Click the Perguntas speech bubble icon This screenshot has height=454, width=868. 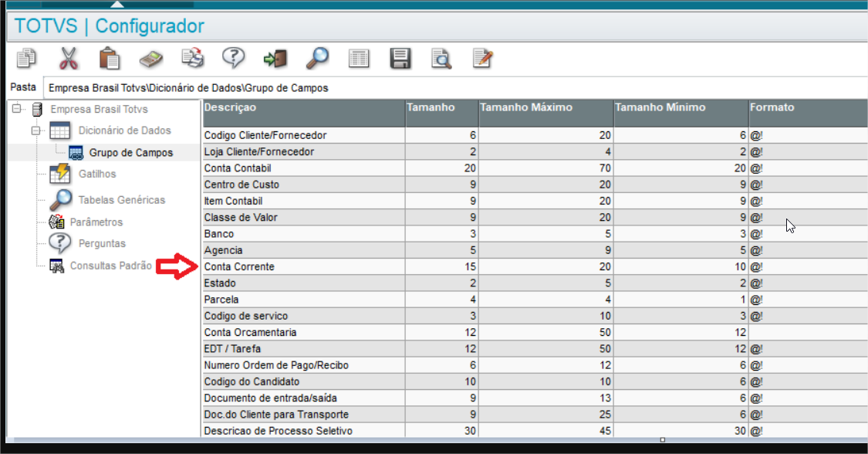59,243
